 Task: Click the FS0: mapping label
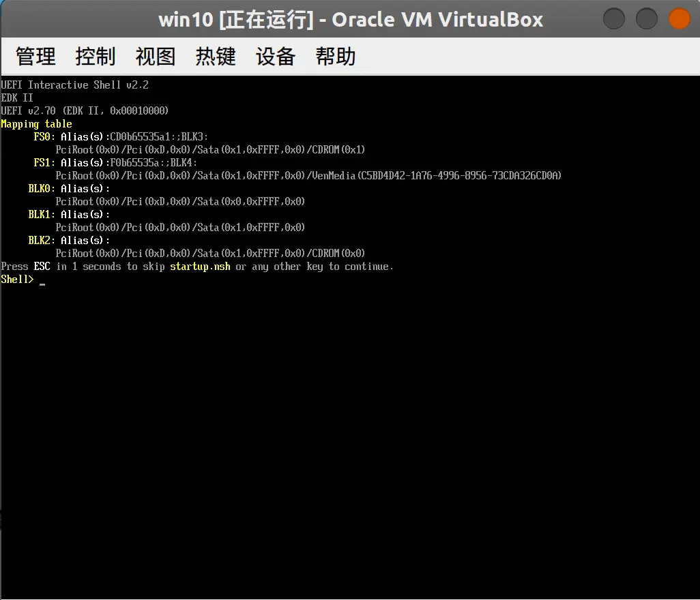point(44,137)
